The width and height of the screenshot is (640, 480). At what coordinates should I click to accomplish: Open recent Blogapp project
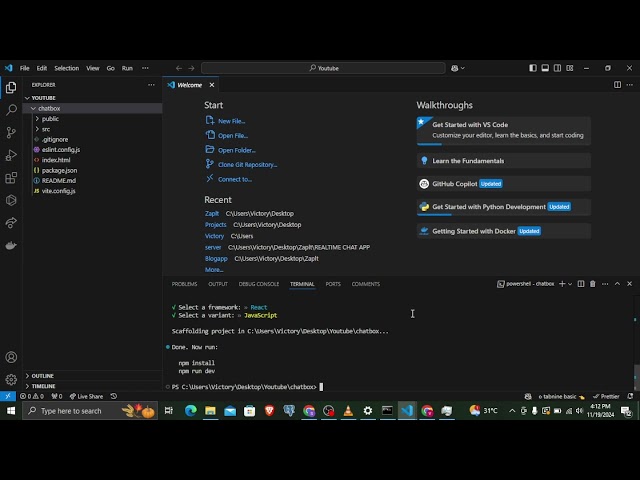point(216,258)
